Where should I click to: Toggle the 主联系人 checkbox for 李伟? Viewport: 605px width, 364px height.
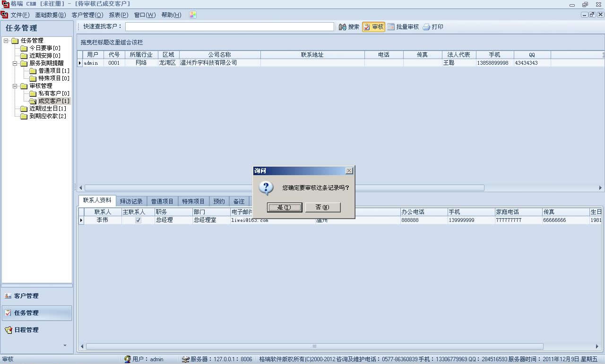138,220
